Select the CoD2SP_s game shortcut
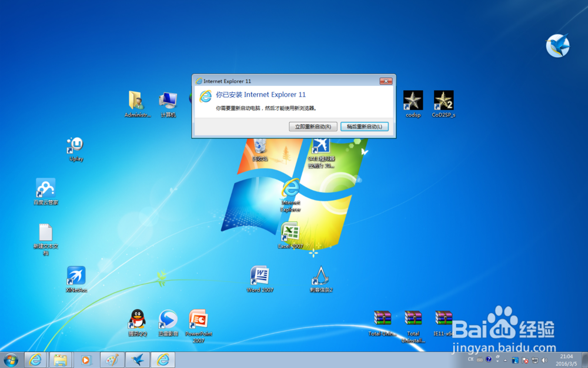This screenshot has height=368, width=588. tap(443, 104)
